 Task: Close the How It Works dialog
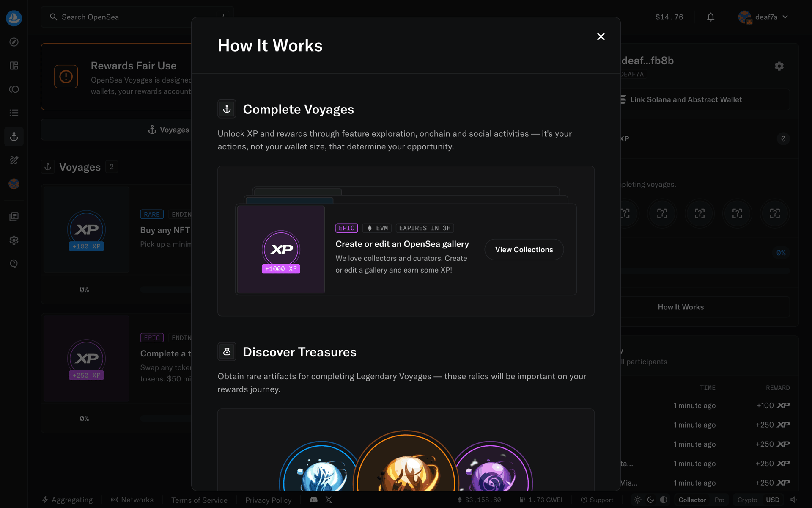[601, 36]
